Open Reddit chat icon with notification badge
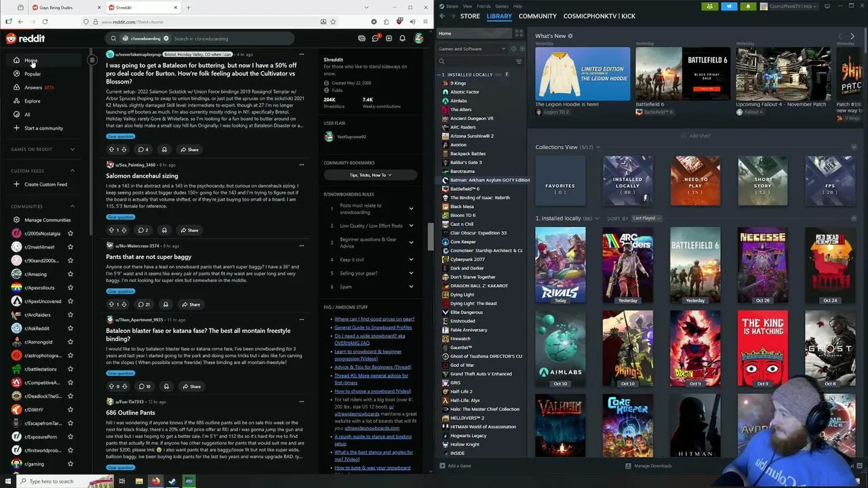 point(375,39)
